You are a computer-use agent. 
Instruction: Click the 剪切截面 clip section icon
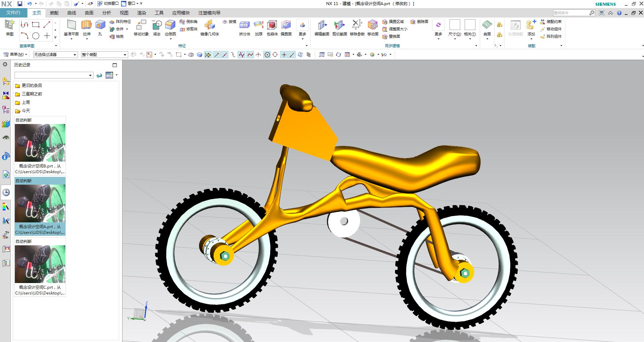(x=339, y=25)
